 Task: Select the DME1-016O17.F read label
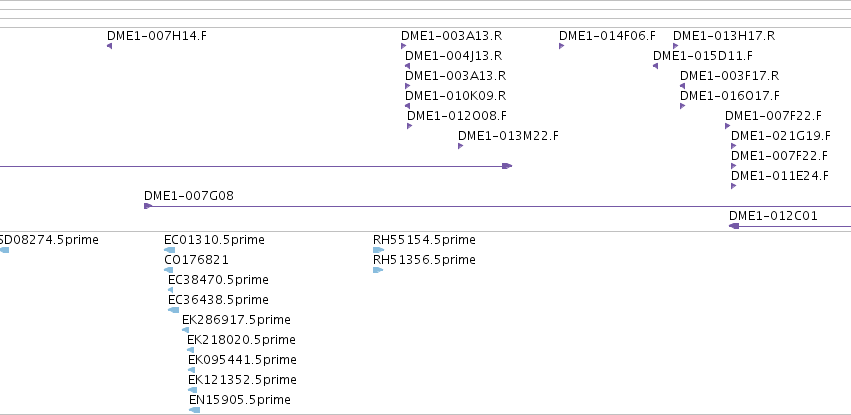click(730, 96)
